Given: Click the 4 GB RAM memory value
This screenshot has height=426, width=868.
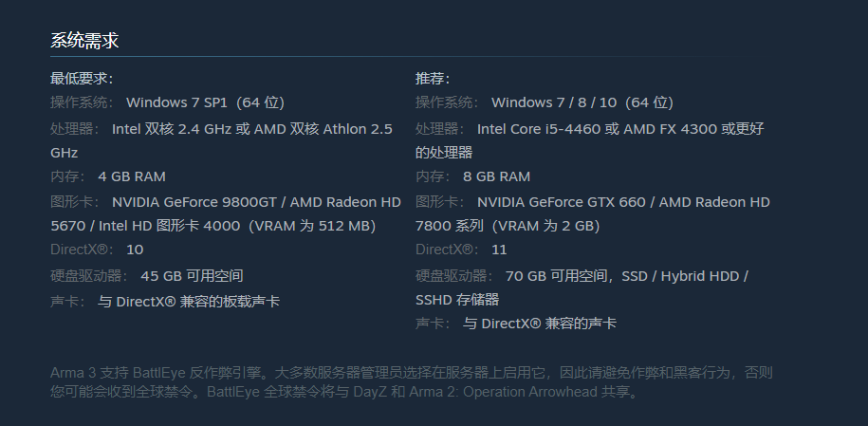Looking at the screenshot, I should tap(132, 176).
